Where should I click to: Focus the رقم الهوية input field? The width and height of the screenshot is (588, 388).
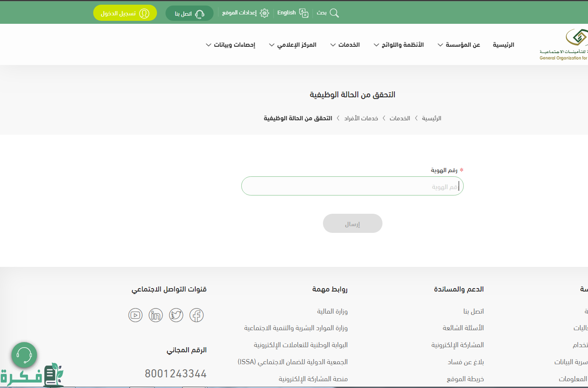352,187
